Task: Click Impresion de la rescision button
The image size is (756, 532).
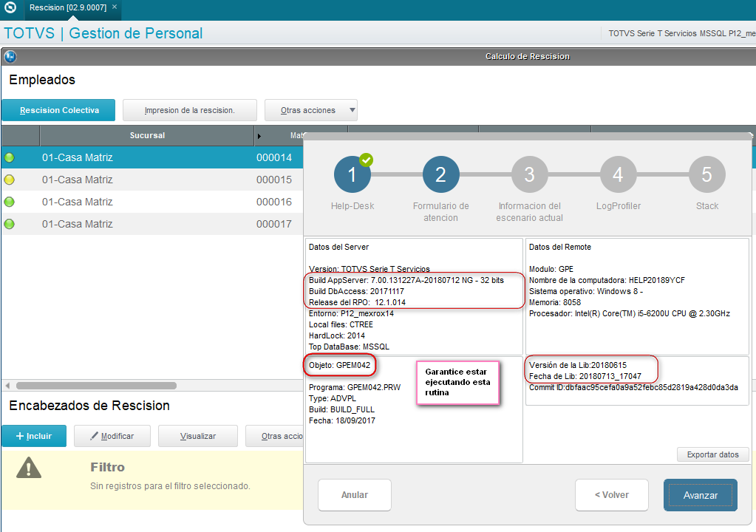Action: point(189,110)
